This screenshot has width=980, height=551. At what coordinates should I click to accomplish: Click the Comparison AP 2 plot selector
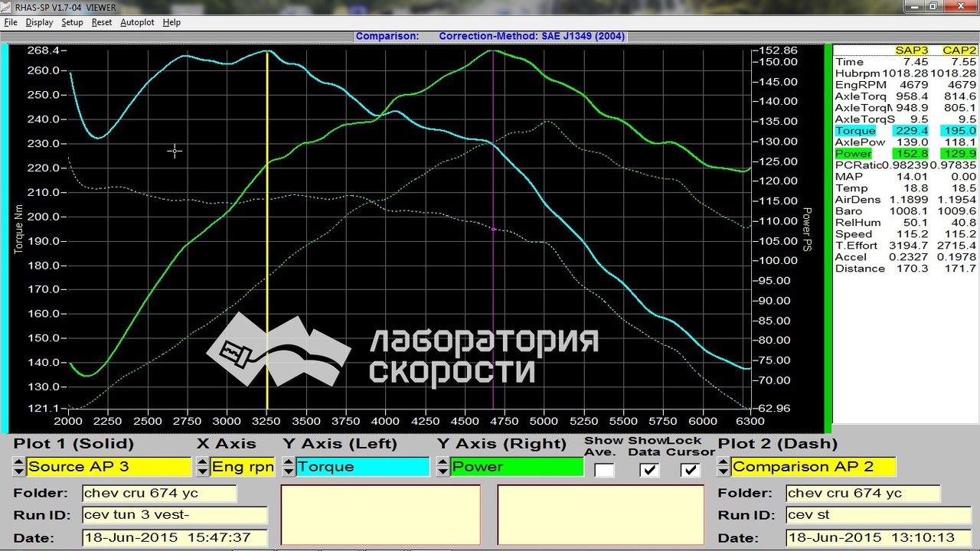pos(813,467)
